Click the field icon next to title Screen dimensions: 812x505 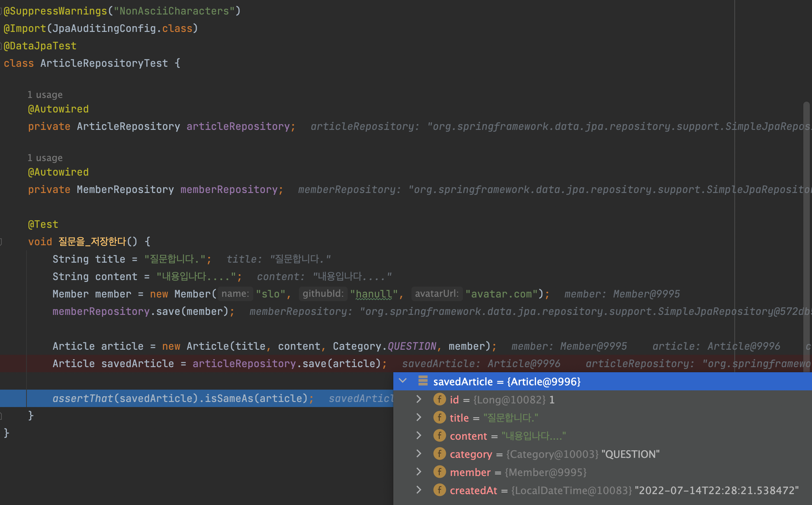pos(439,418)
